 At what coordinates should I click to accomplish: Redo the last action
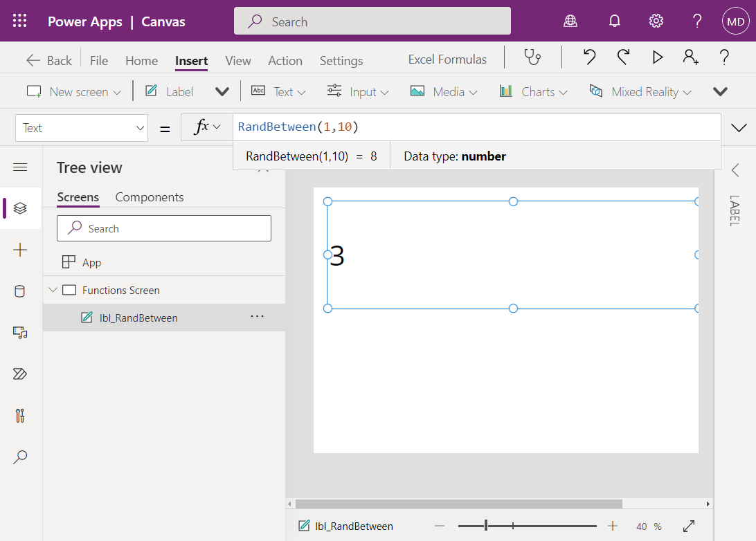pyautogui.click(x=623, y=57)
